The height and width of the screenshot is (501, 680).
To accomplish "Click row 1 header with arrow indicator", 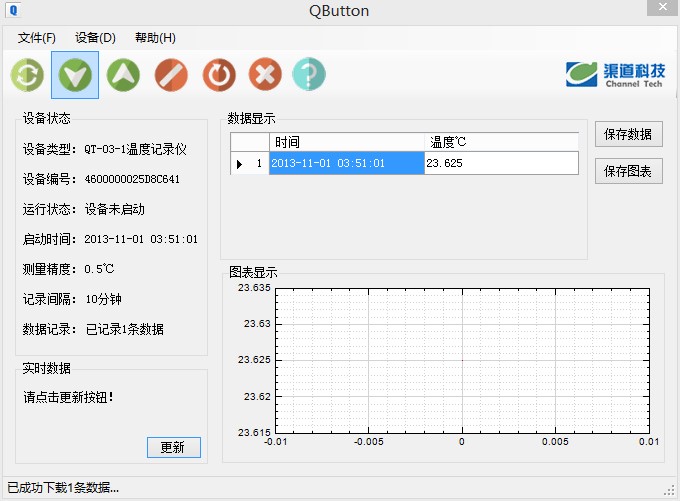I will pyautogui.click(x=249, y=163).
